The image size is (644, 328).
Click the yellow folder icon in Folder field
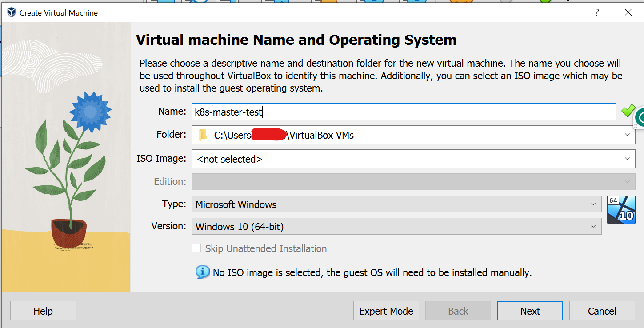click(x=203, y=135)
